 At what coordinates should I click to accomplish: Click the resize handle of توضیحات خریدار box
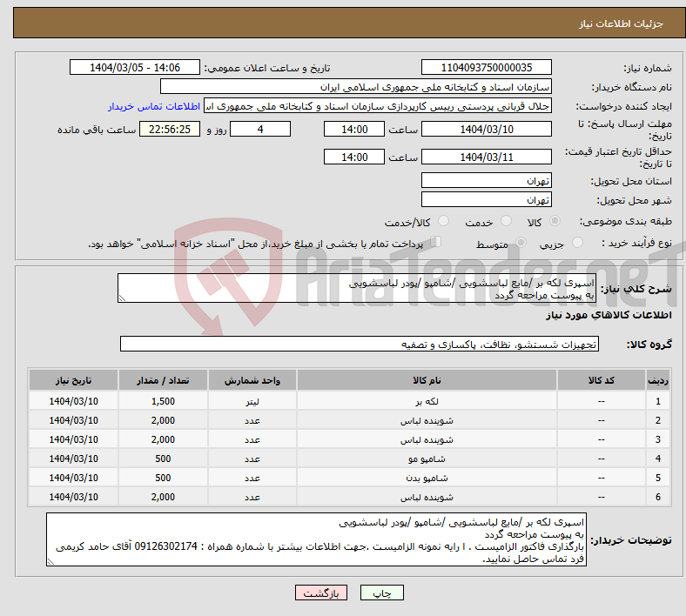[50, 562]
